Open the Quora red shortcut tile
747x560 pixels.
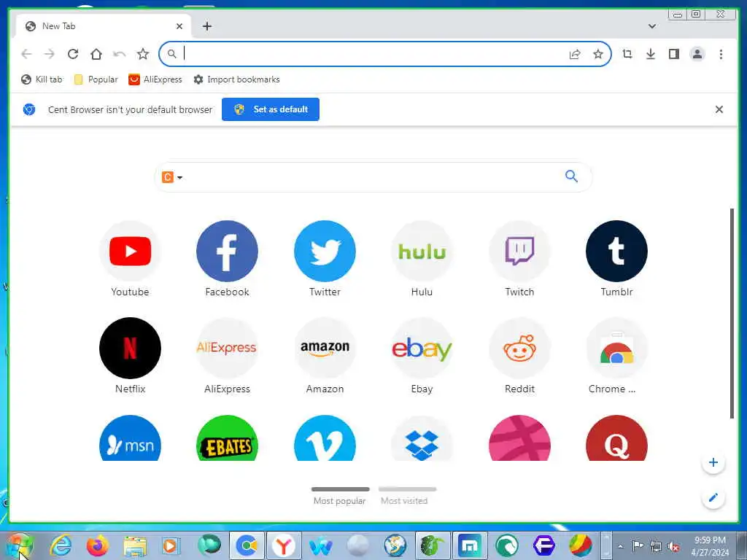pos(616,438)
